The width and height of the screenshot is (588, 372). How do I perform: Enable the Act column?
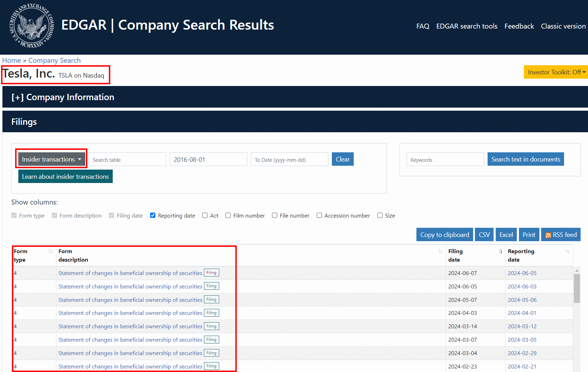tap(205, 215)
